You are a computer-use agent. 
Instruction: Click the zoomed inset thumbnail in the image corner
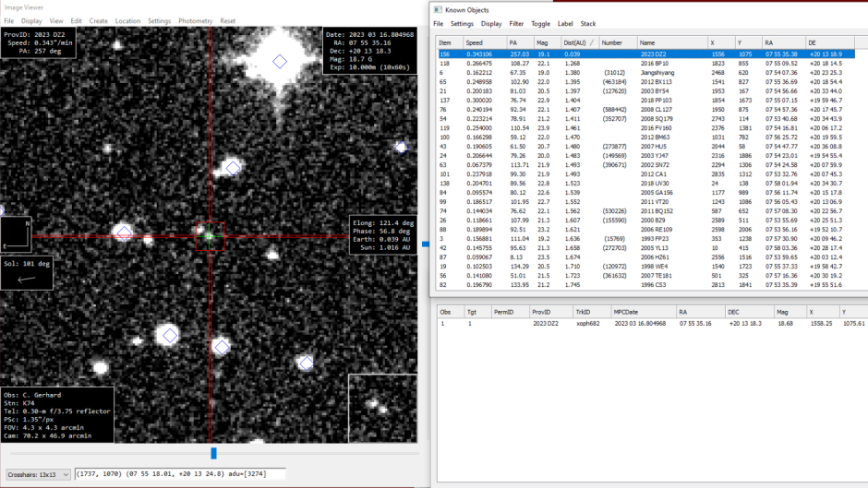click(x=383, y=408)
